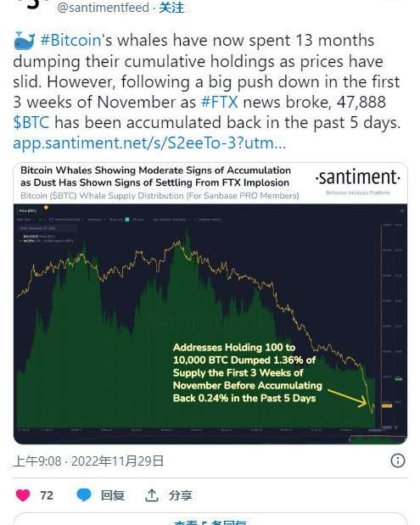
Task: Click the blue reply speech bubble icon
Action: click(84, 494)
